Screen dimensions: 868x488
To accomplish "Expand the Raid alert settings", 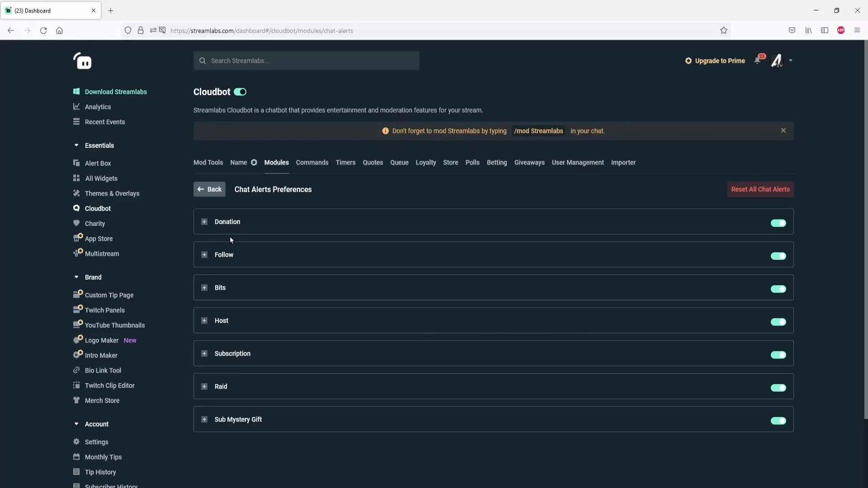I will [204, 386].
